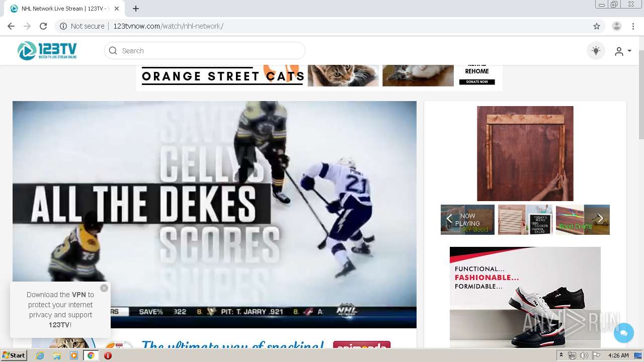Screen dimensions: 644x362
Task: Close the NHL Network tab
Action: pyautogui.click(x=117, y=9)
